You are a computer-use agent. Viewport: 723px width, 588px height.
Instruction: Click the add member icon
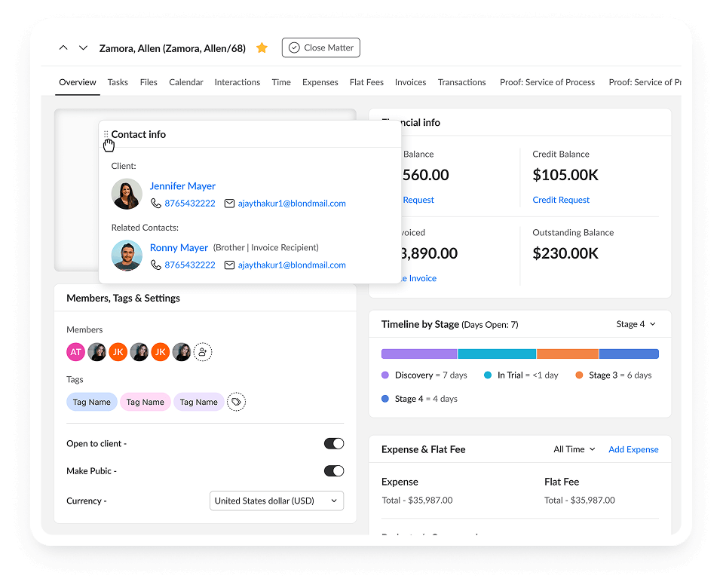203,351
